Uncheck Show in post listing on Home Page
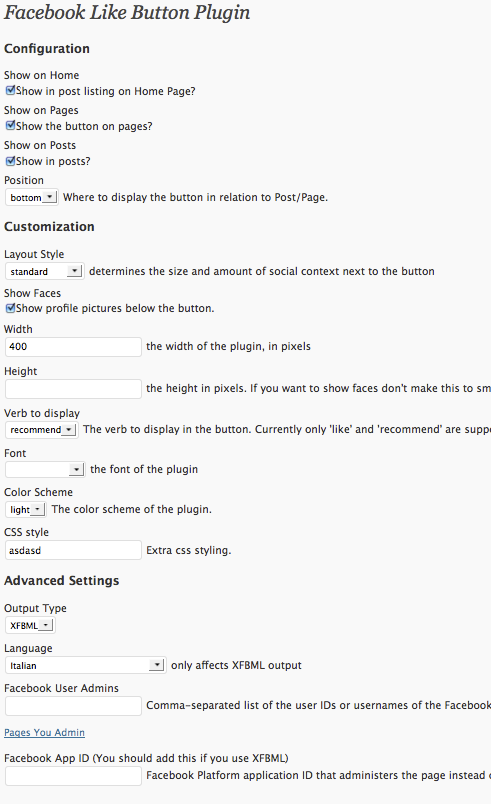Viewport: 491px width, 804px height. pyautogui.click(x=10, y=91)
